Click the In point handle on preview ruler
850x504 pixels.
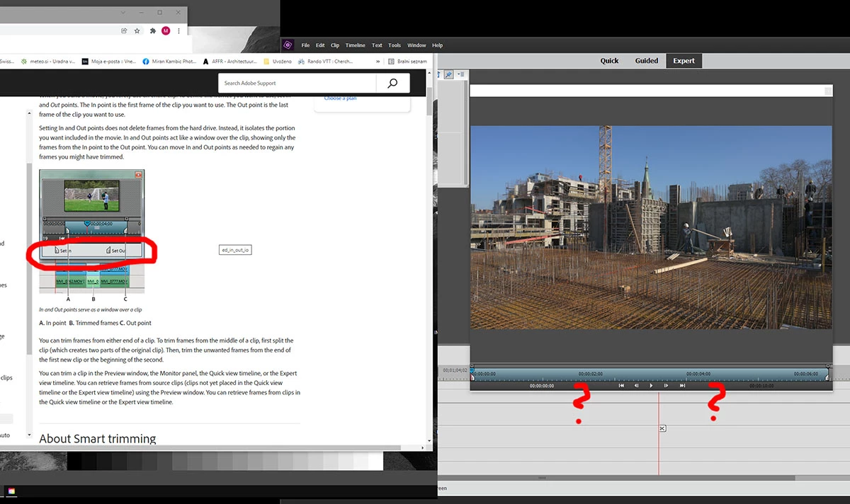[472, 378]
